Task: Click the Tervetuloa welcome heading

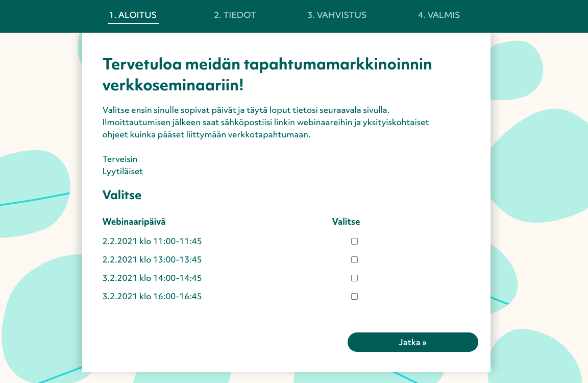Action: (x=267, y=75)
